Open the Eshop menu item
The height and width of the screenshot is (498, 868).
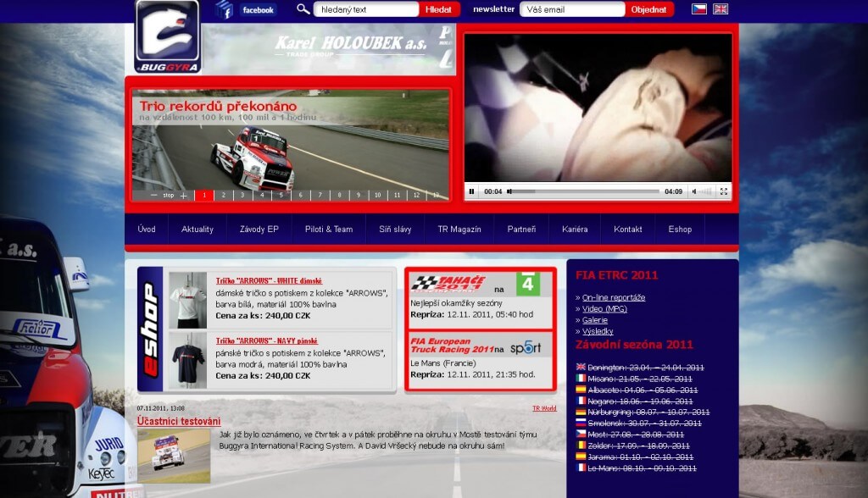(x=680, y=229)
